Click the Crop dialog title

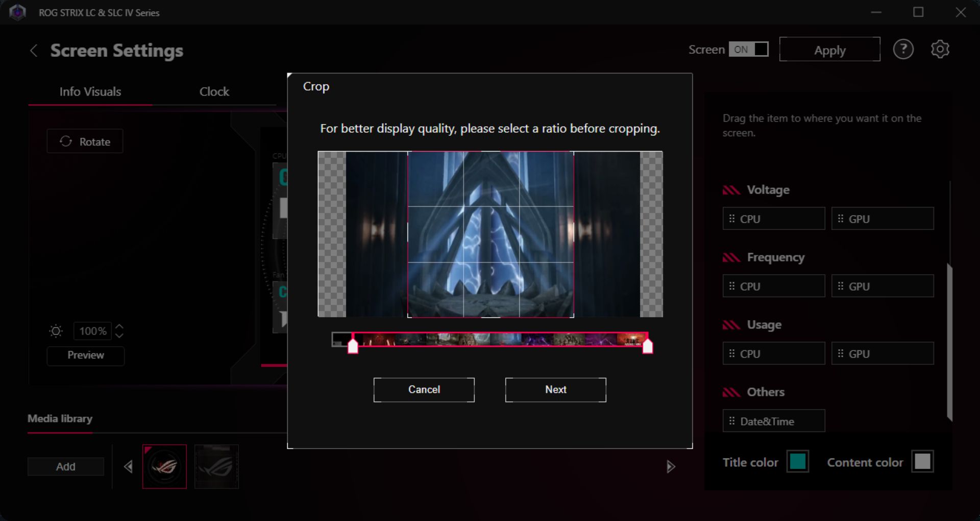click(316, 87)
